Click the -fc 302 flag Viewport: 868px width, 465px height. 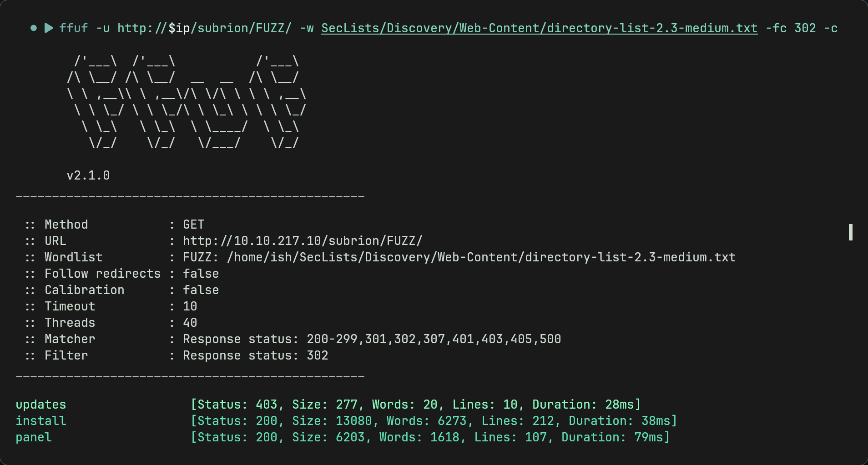(x=791, y=28)
